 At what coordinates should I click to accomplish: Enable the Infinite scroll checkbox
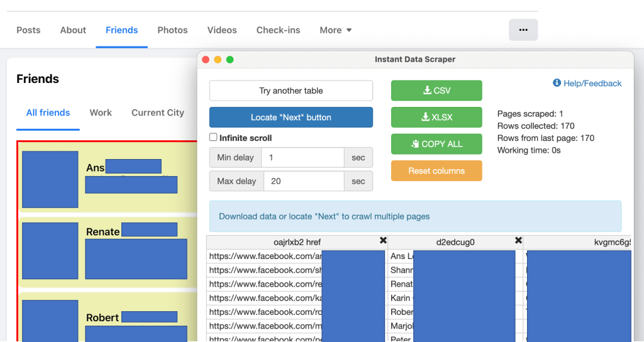pos(213,137)
